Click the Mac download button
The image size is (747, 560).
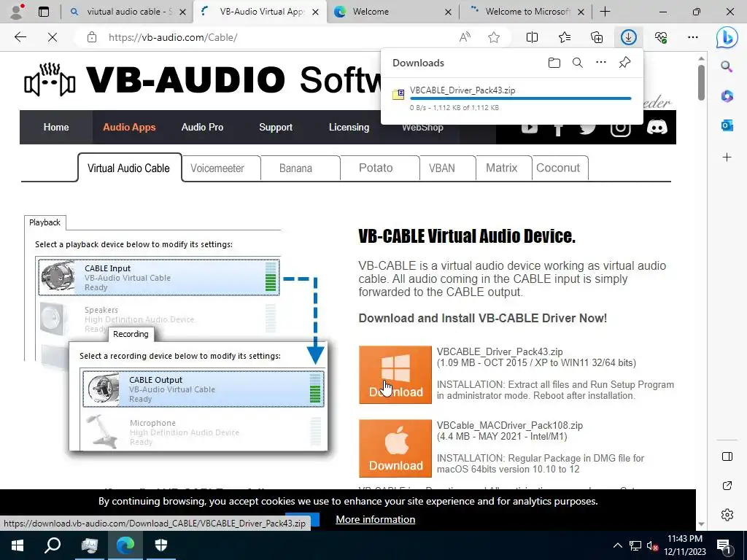395,448
